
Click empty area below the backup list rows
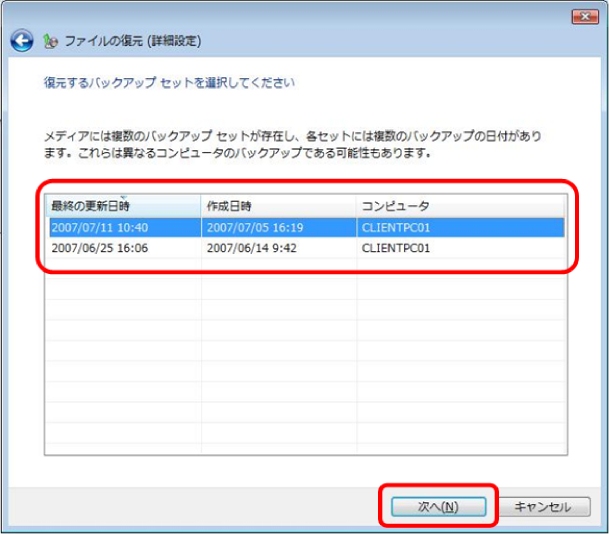300,360
